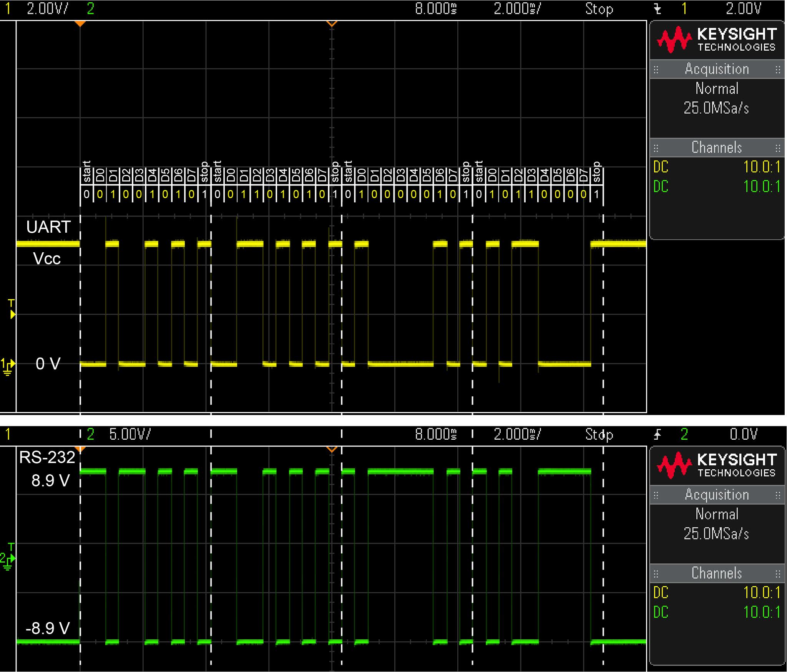The height and width of the screenshot is (672, 787).
Task: Open the Normal acquisition mode selector
Action: [x=716, y=89]
